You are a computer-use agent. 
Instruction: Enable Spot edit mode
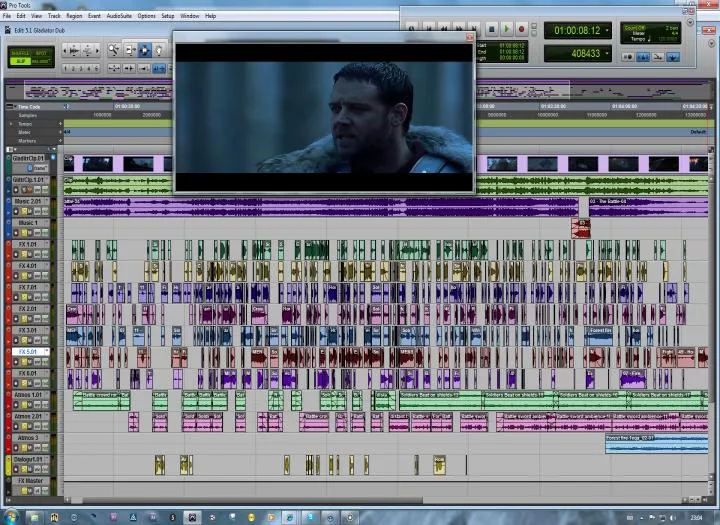41,53
